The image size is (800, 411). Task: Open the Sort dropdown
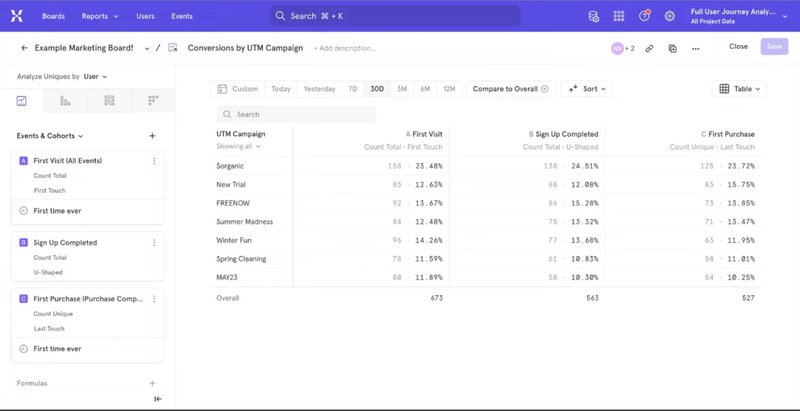click(586, 89)
